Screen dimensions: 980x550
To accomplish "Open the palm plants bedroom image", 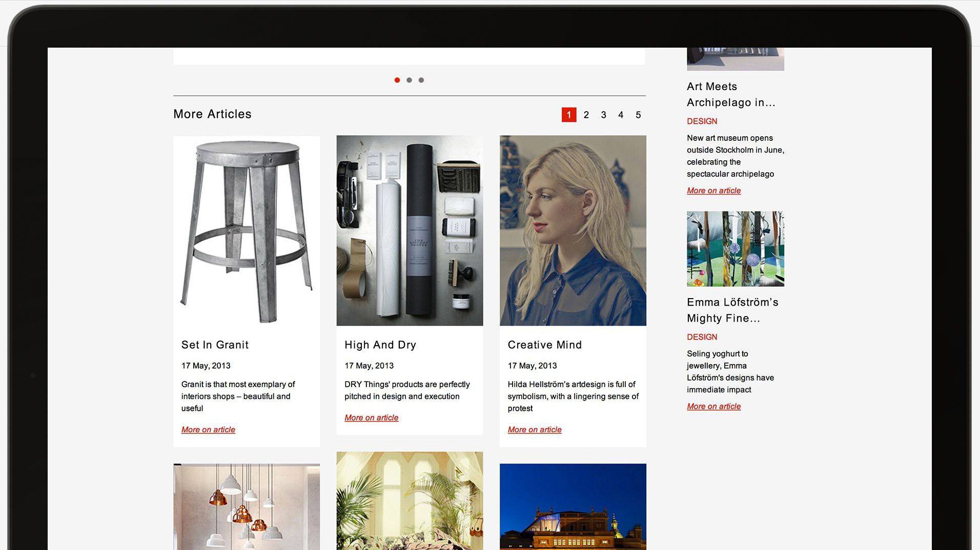I will click(410, 501).
